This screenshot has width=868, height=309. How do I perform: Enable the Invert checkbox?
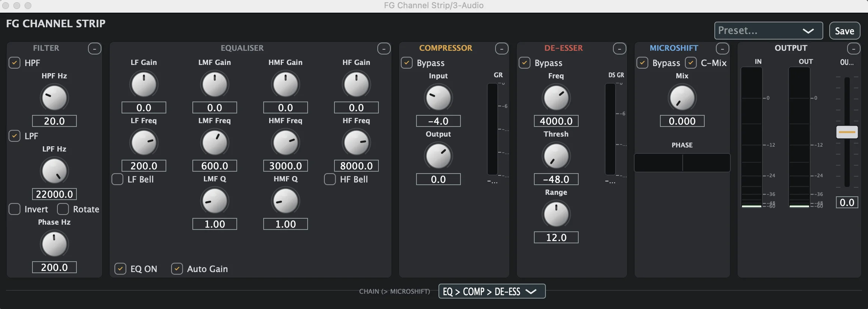pos(15,209)
